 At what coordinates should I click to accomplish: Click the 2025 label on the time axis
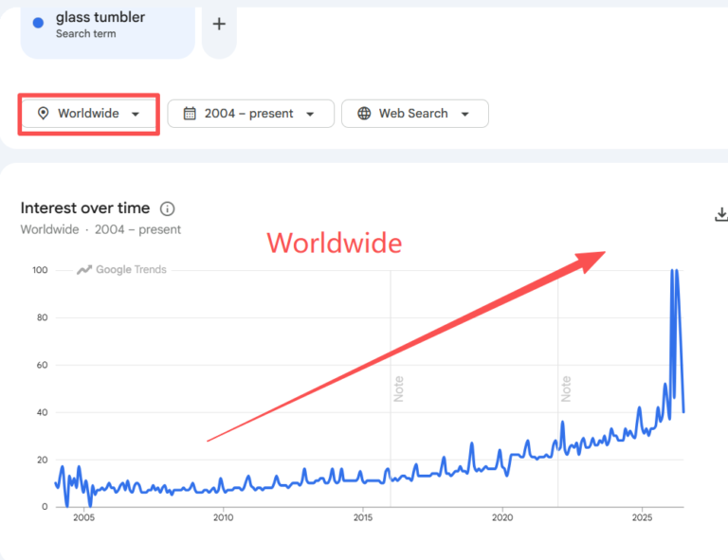642,517
